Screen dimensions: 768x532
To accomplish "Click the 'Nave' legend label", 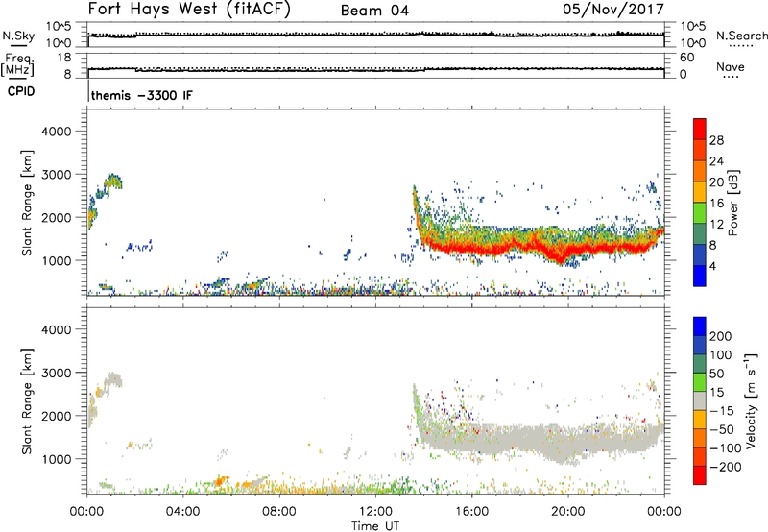I will [731, 66].
